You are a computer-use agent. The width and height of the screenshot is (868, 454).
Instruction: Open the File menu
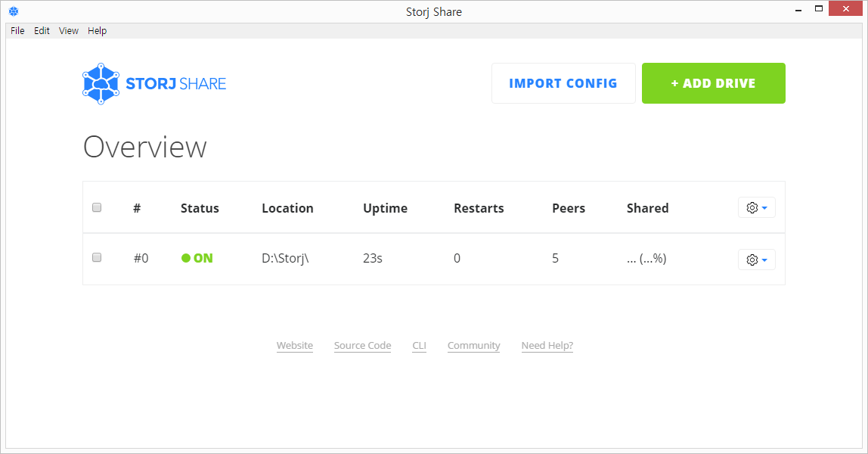17,30
